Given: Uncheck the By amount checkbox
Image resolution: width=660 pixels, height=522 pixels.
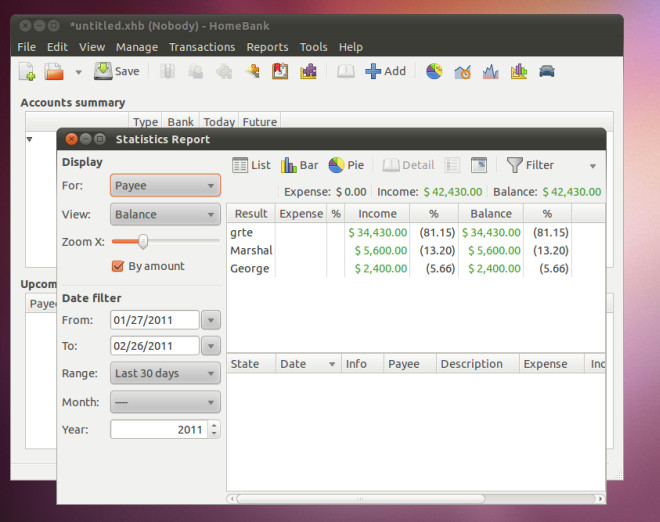Looking at the screenshot, I should coord(118,266).
